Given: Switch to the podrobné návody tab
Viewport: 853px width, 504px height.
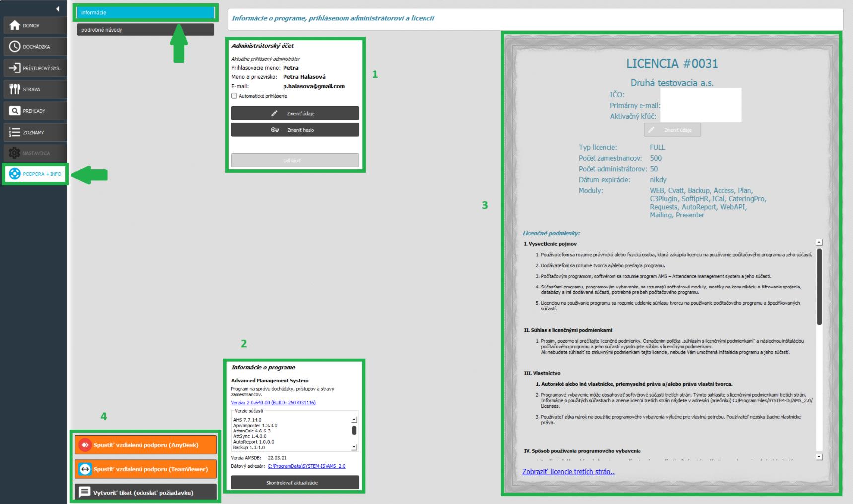Looking at the screenshot, I should (x=145, y=30).
